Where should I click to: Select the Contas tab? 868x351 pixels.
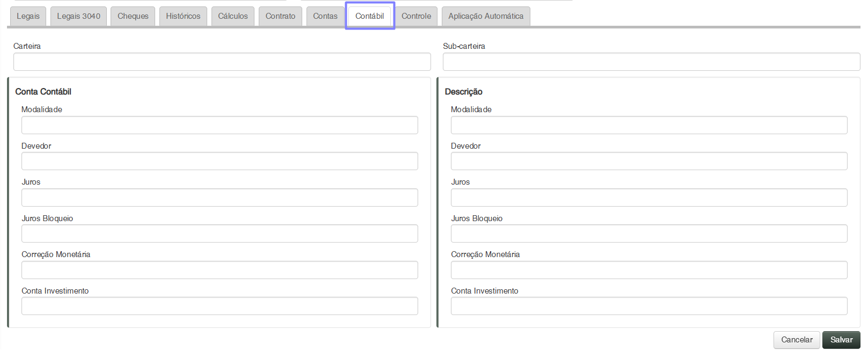[x=325, y=16]
